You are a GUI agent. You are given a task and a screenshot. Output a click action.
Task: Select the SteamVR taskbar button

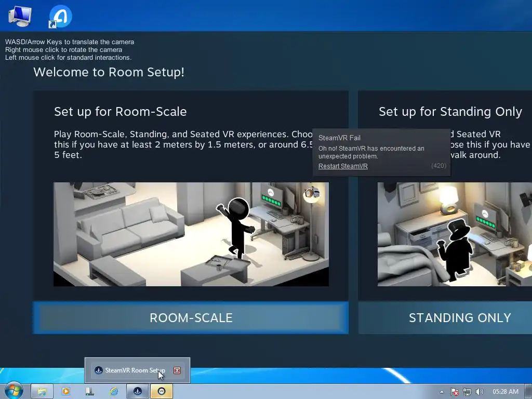coord(162,391)
